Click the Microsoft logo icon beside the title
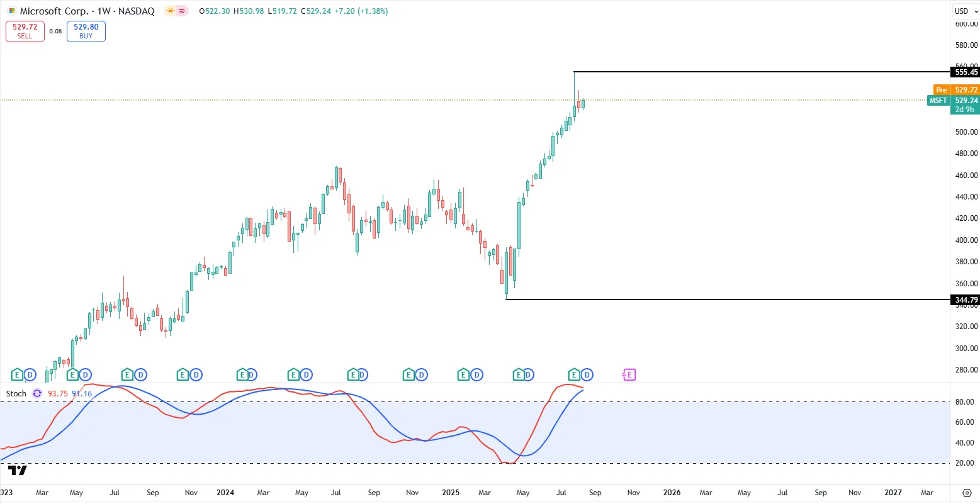This screenshot has height=504, width=980. click(x=11, y=11)
